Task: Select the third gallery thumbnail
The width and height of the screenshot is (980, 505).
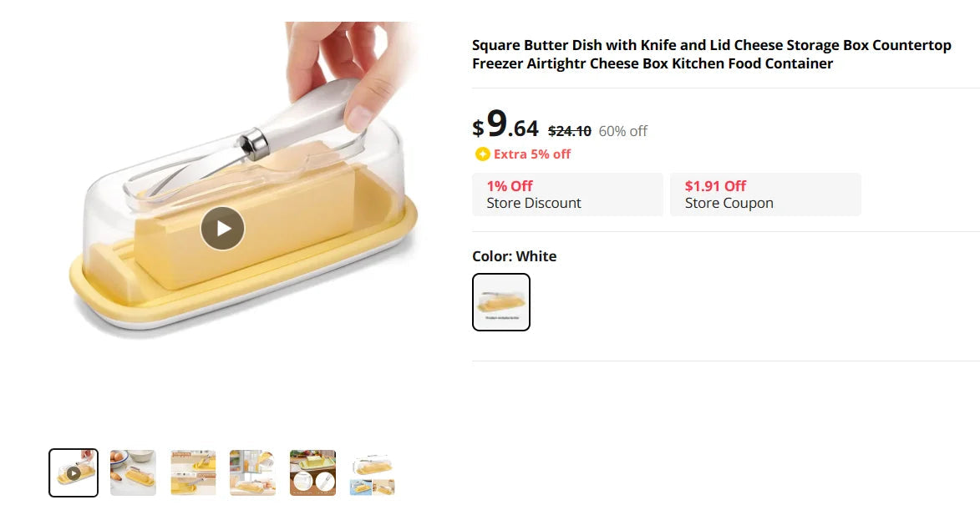Action: [x=193, y=472]
